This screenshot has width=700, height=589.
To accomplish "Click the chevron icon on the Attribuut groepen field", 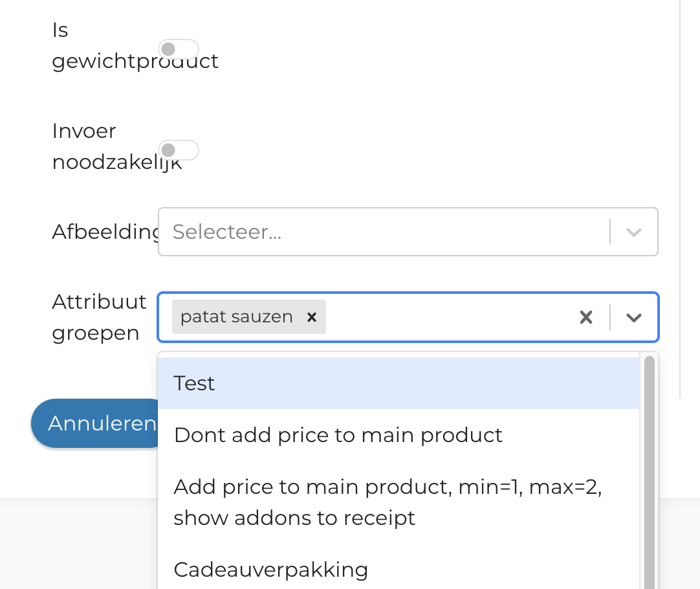I will coord(633,317).
